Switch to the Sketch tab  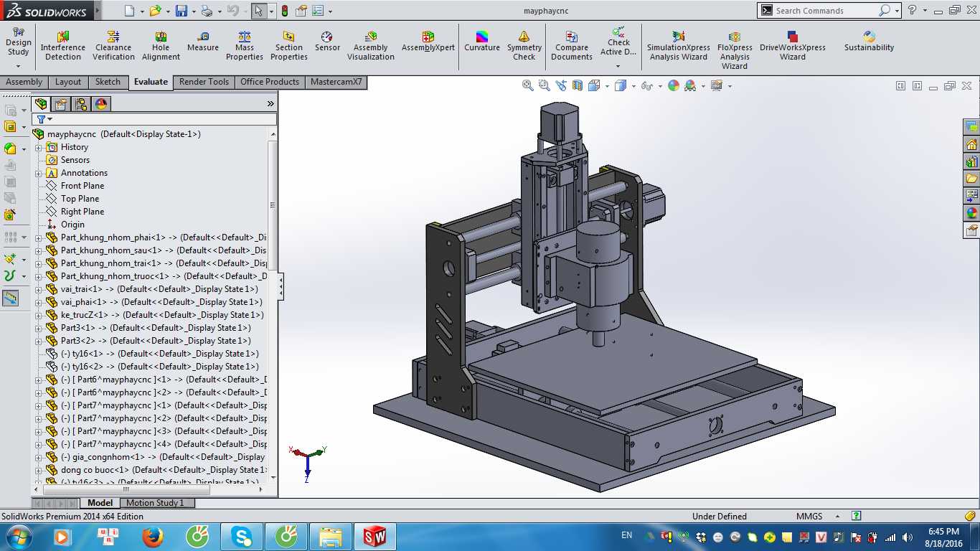pyautogui.click(x=108, y=82)
